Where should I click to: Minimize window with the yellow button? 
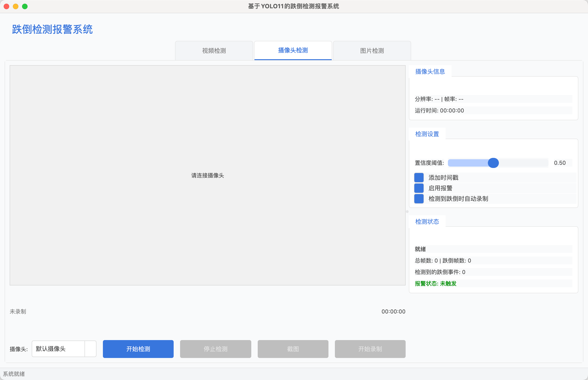pos(16,6)
